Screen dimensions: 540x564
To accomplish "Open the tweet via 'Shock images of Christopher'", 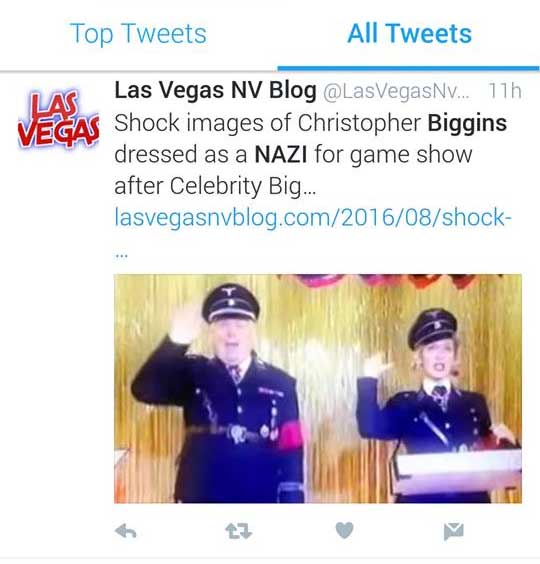I will pos(268,123).
